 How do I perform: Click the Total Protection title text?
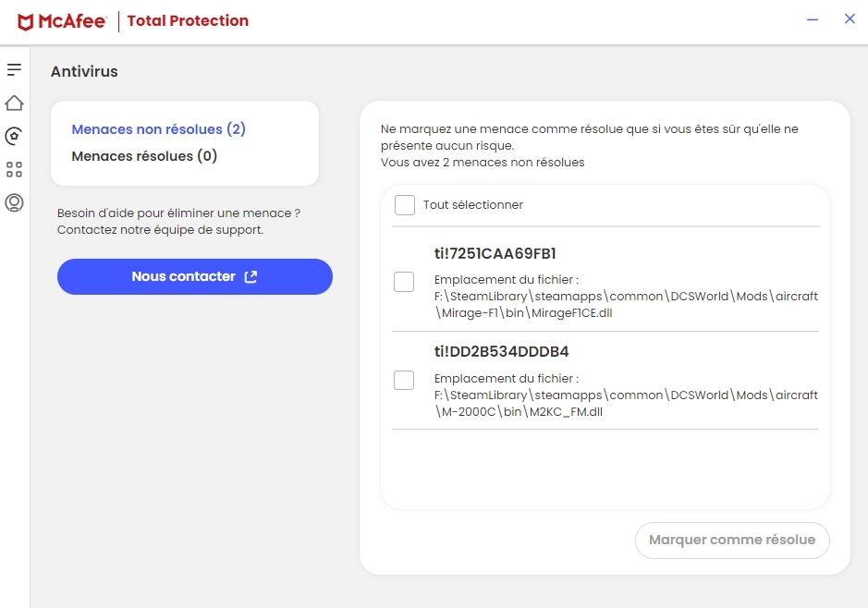[188, 20]
